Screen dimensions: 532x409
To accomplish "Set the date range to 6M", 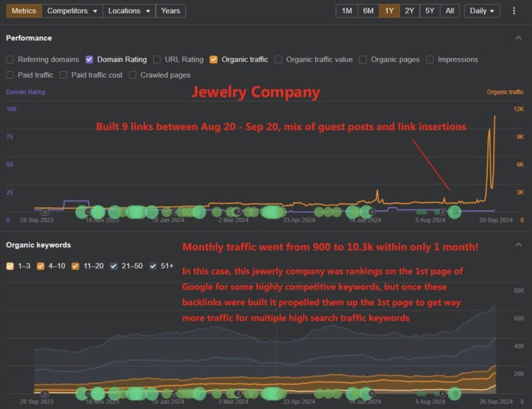I will coord(368,11).
